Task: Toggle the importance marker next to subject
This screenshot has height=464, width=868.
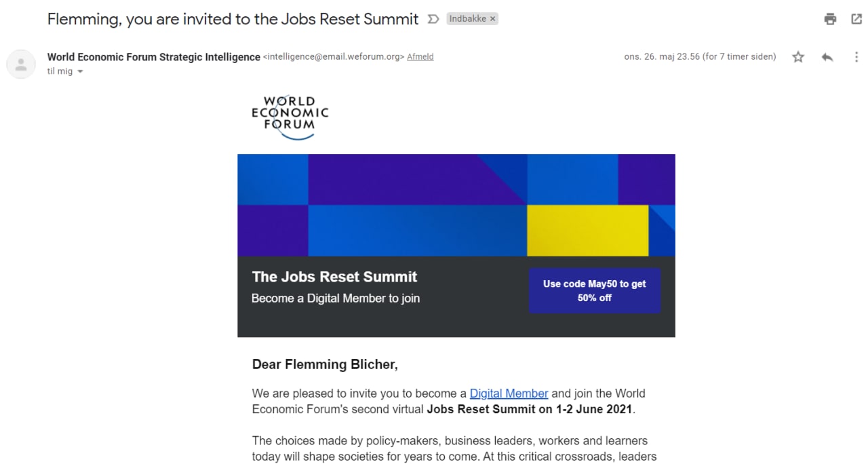Action: click(433, 19)
